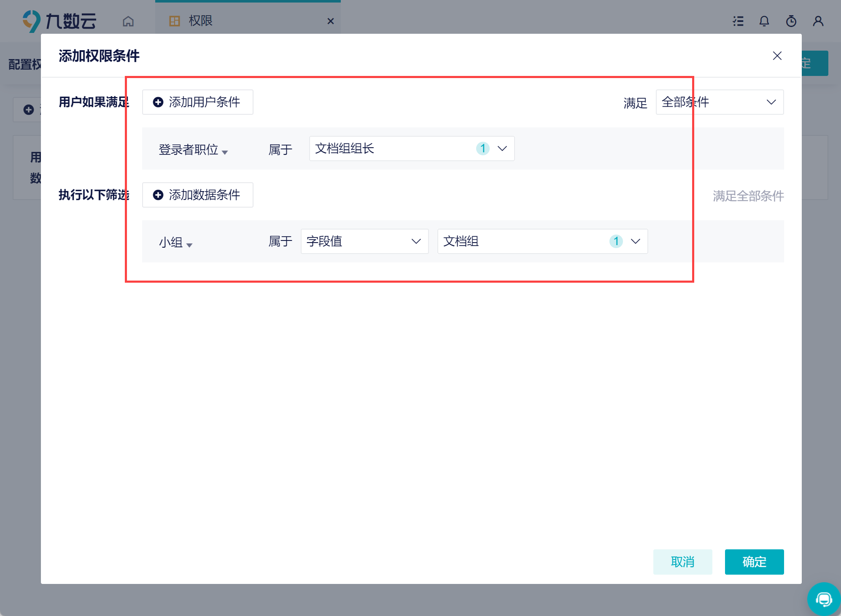841x616 pixels.
Task: Click the 九数云 logo
Action: 59,21
